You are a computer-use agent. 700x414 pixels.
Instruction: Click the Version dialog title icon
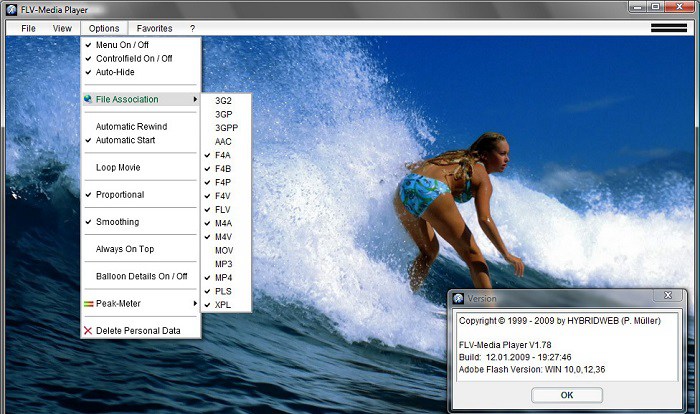point(458,298)
